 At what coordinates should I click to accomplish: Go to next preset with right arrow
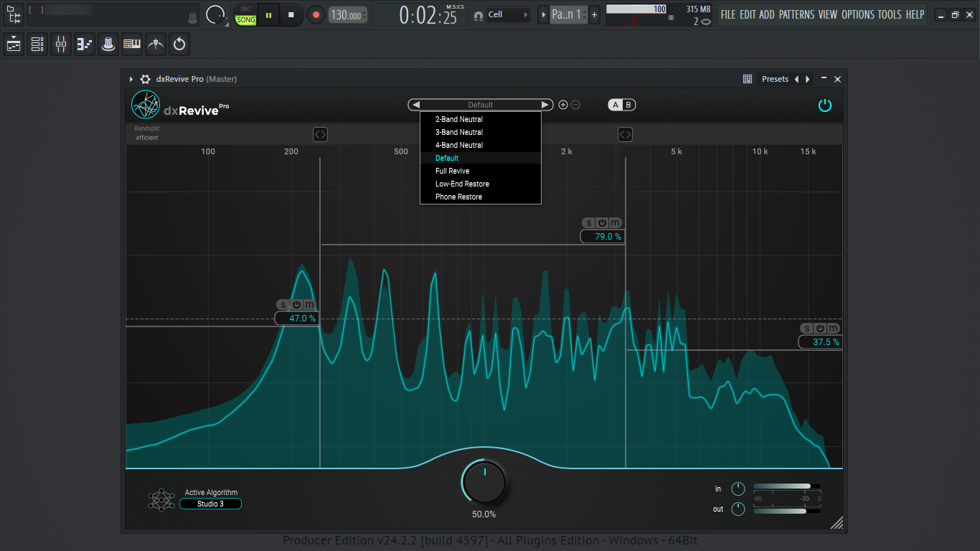(545, 105)
